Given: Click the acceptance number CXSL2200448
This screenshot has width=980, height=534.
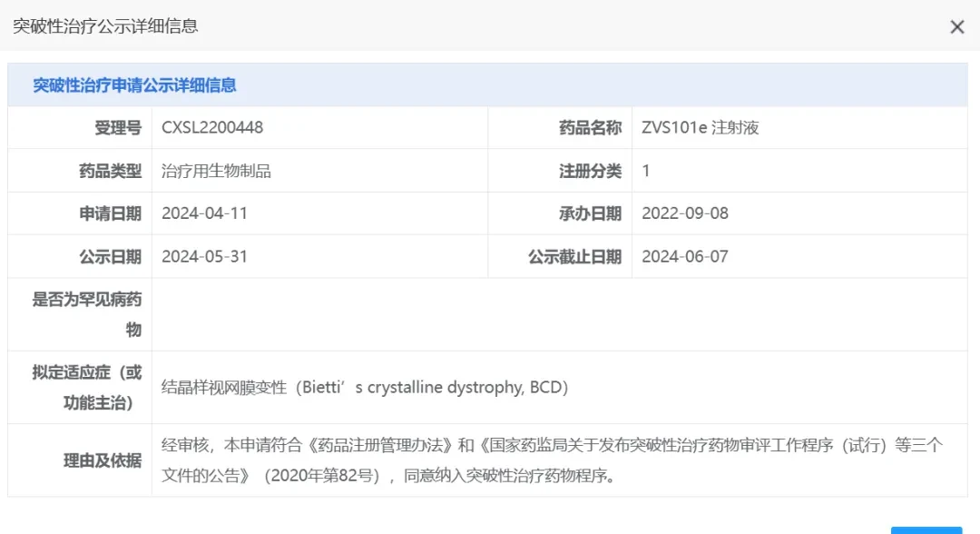Looking at the screenshot, I should 212,127.
